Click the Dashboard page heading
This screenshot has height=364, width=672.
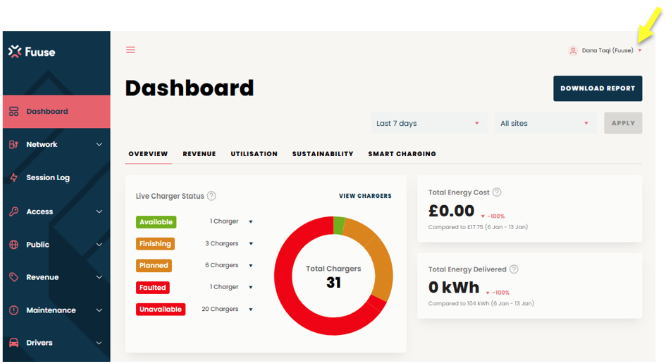point(189,88)
